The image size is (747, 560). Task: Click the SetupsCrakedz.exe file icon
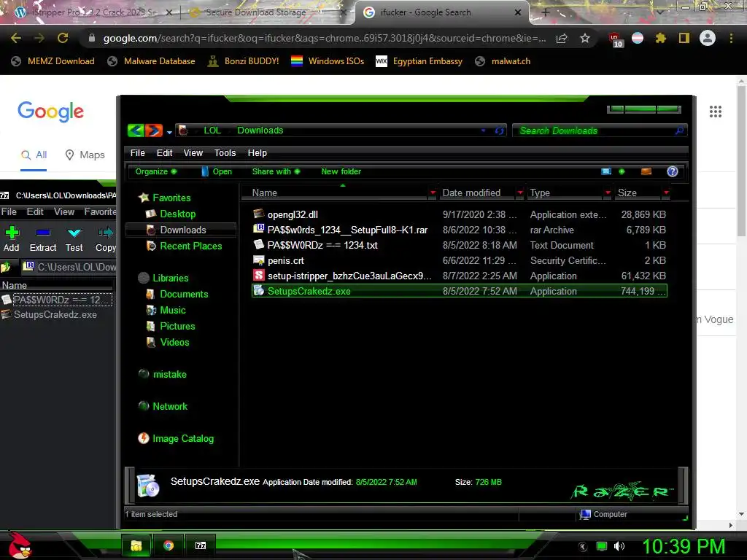click(x=259, y=290)
